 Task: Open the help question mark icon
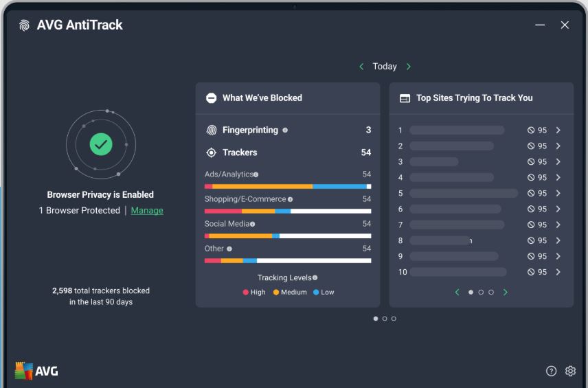pos(551,371)
